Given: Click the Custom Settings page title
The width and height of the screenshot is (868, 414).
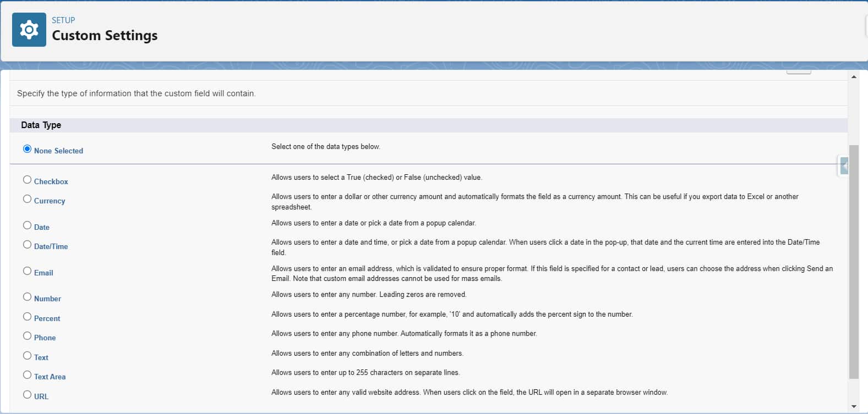Looking at the screenshot, I should tap(105, 36).
